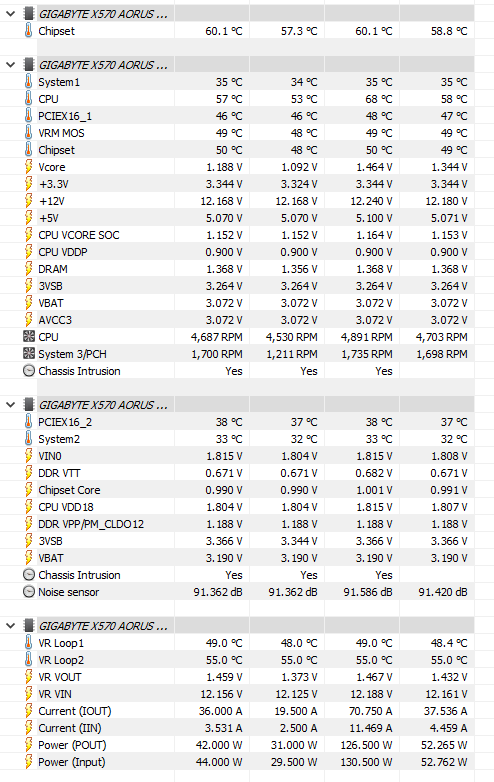Screen dimensions: 494x782
Task: Click the 12.240 V value in +12V row
Action: point(371,201)
